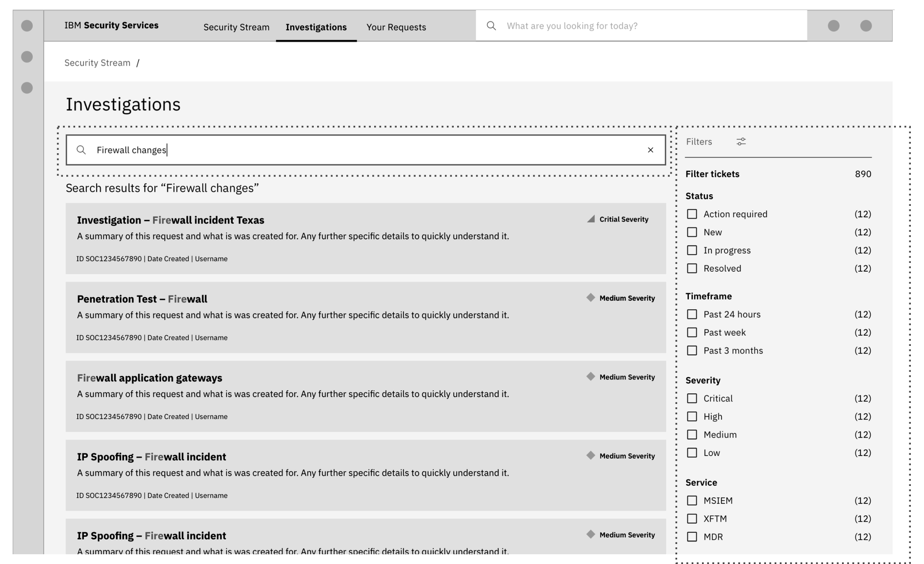924x564 pixels.
Task: Open the filter settings sliders icon
Action: coord(741,141)
